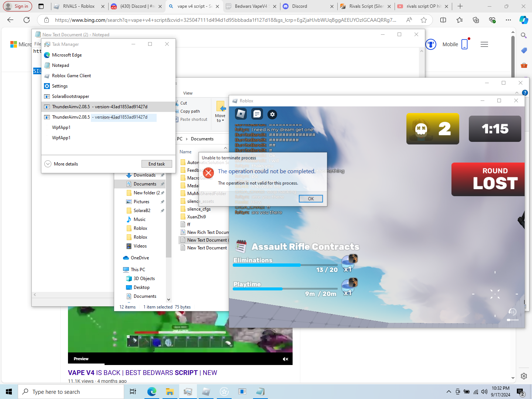Add page to favorites star icon
The image size is (532, 399).
coord(424,20)
